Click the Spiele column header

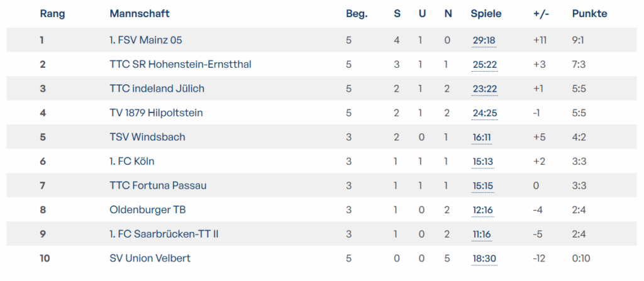[486, 14]
